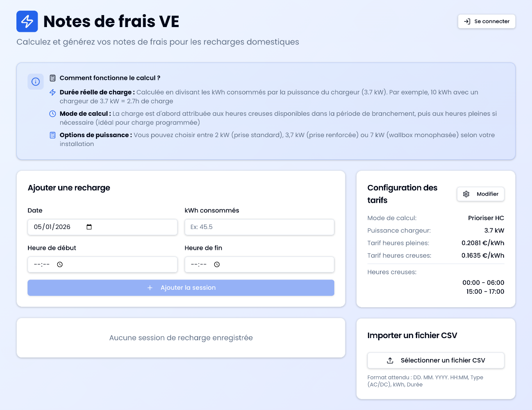
Task: Click the icon beside Options de puissance
Action: tap(53, 135)
